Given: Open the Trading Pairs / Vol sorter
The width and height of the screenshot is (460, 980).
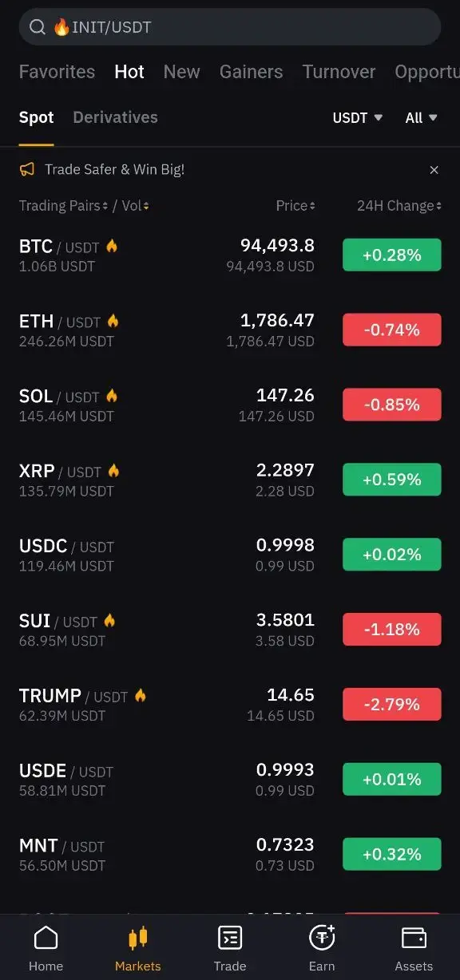Looking at the screenshot, I should coord(84,205).
